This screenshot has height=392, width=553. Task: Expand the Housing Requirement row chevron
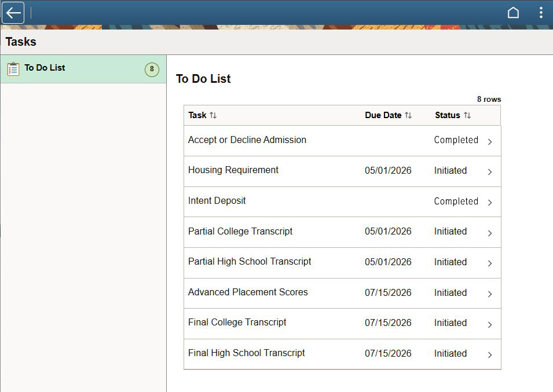tap(490, 172)
